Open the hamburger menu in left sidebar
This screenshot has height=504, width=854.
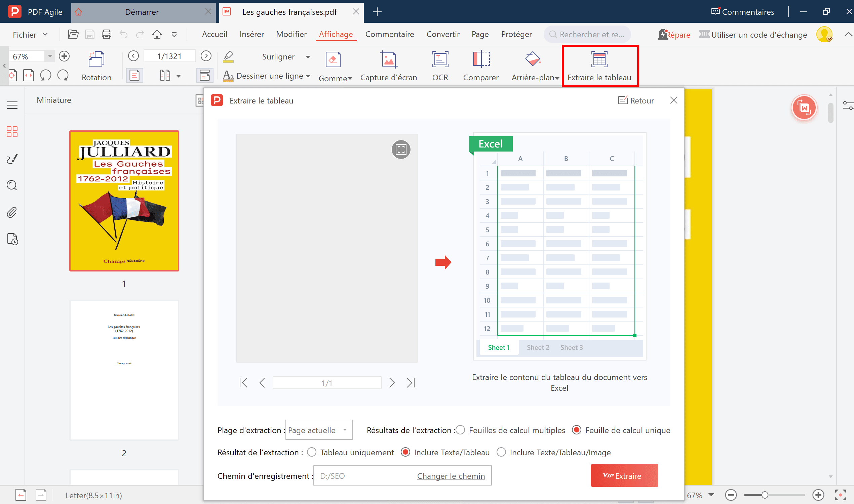[12, 105]
